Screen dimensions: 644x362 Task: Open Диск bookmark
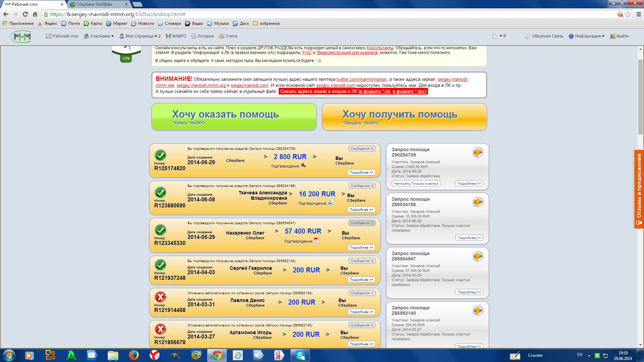(241, 23)
